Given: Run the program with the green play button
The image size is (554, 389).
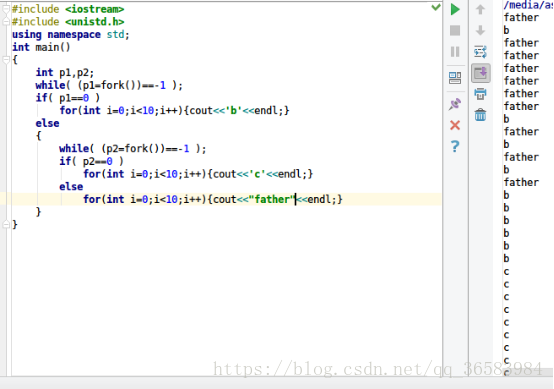Looking at the screenshot, I should click(455, 9).
